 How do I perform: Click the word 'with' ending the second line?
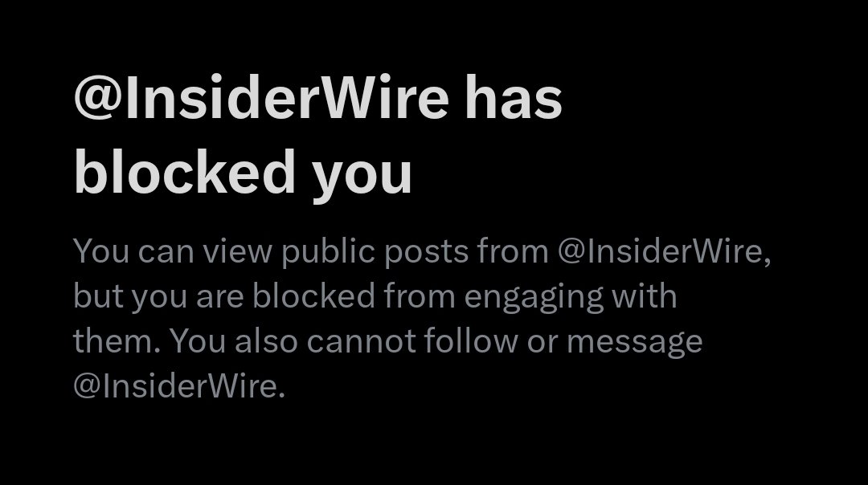[x=644, y=295]
